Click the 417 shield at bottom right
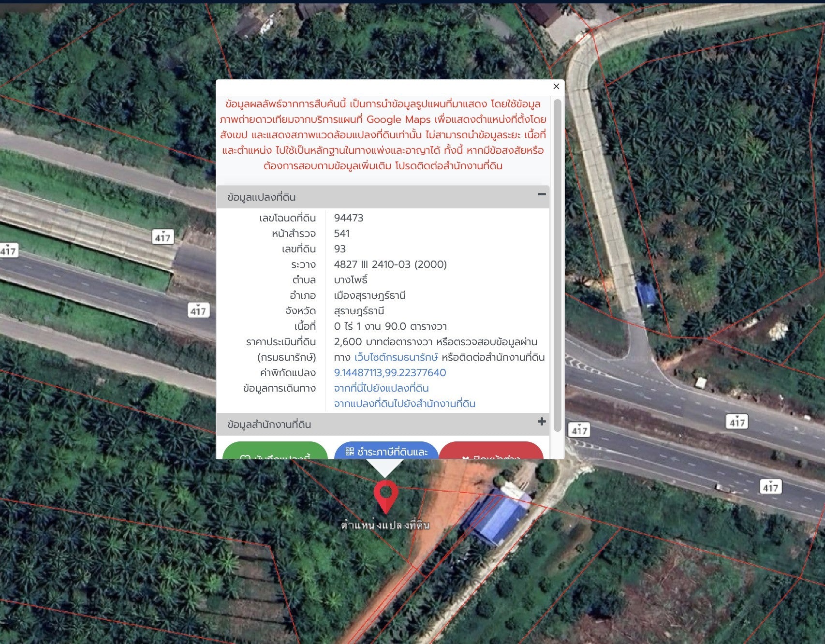The image size is (825, 644). [770, 487]
